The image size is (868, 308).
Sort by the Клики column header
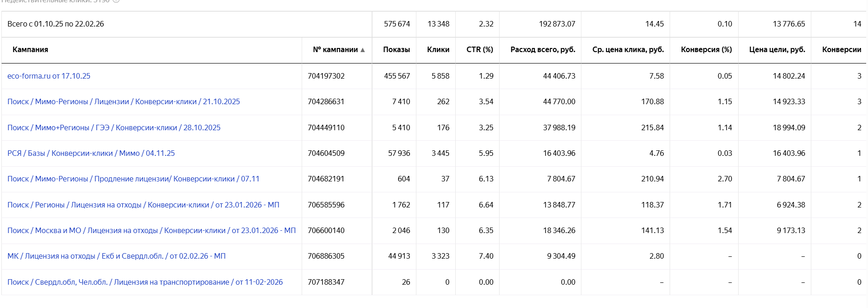tap(438, 49)
